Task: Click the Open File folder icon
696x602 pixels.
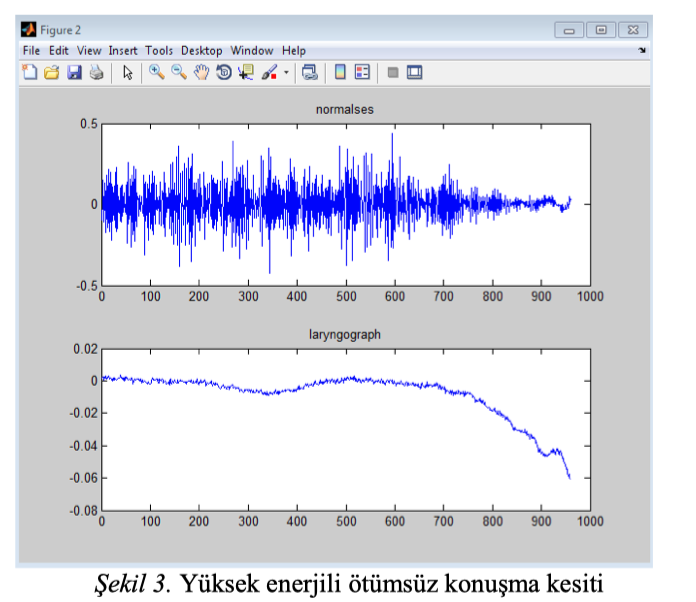Action: point(51,72)
